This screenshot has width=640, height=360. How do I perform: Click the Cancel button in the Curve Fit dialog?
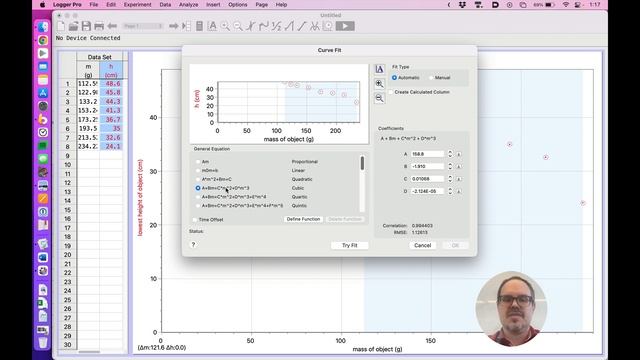click(422, 245)
